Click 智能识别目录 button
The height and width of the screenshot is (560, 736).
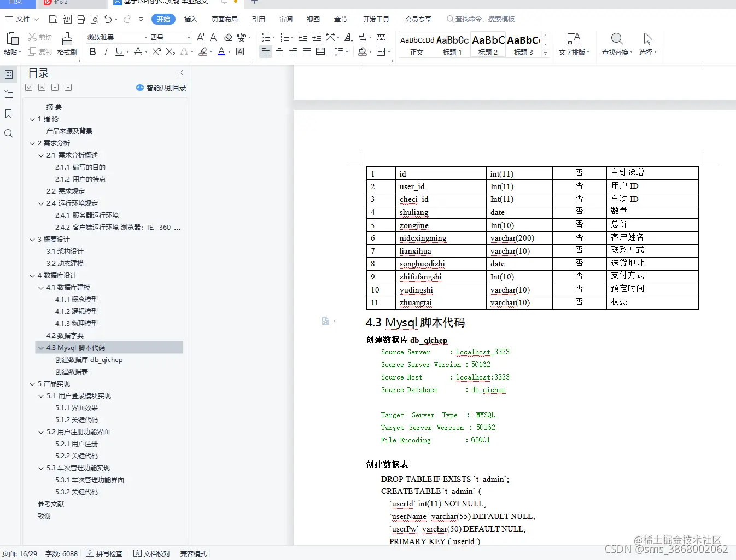click(161, 87)
